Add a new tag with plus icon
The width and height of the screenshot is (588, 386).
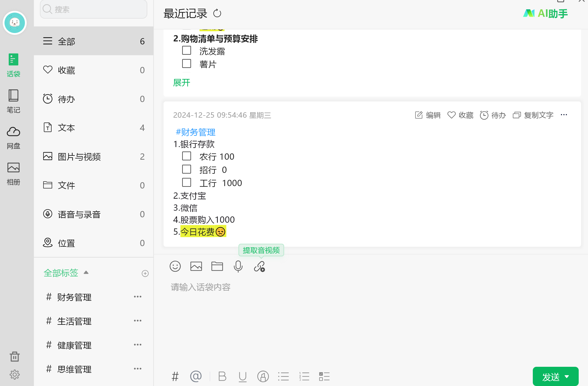tap(145, 273)
